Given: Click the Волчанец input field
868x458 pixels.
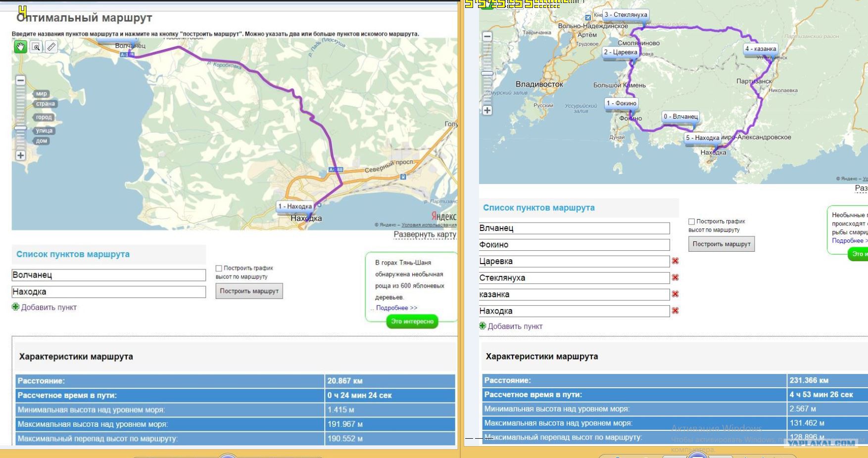Looking at the screenshot, I should (x=108, y=275).
